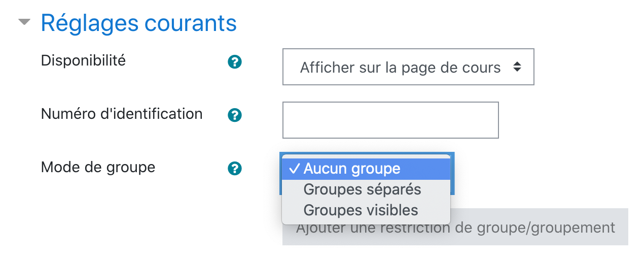Viewport: 644px width, 258px height.
Task: Choose Groupes séparés from the list
Action: [362, 189]
